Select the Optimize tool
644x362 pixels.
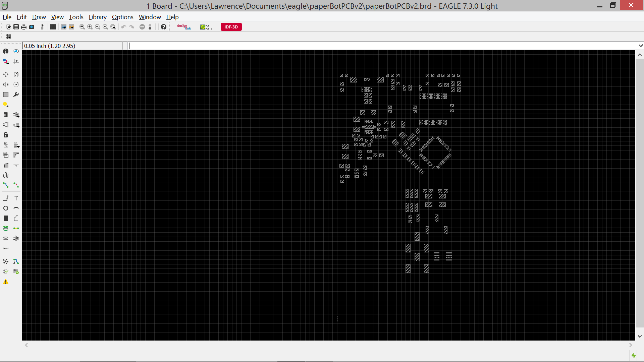coord(16,165)
